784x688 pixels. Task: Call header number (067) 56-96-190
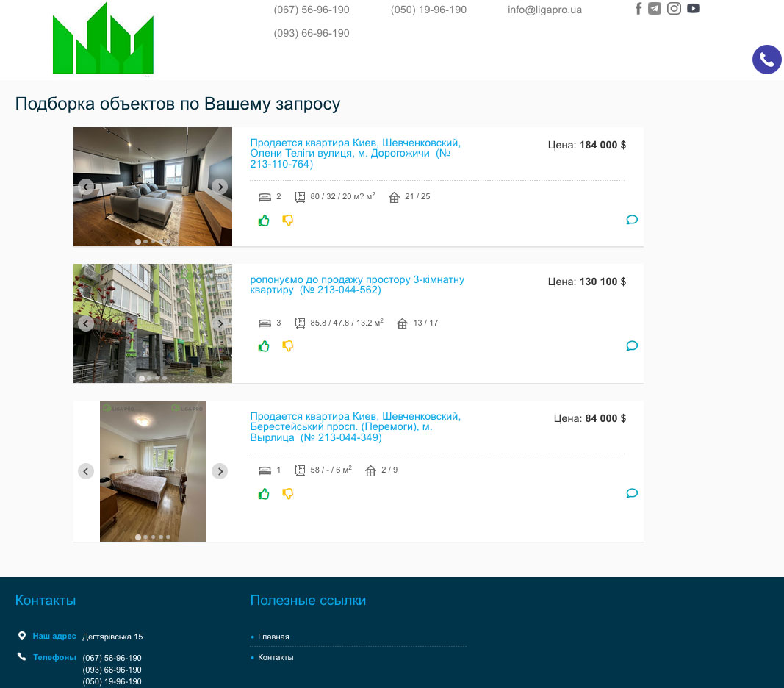tap(312, 10)
